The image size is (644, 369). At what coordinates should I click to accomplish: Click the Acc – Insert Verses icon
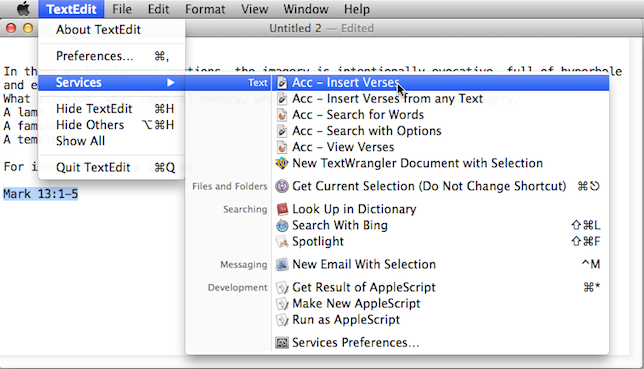point(282,83)
